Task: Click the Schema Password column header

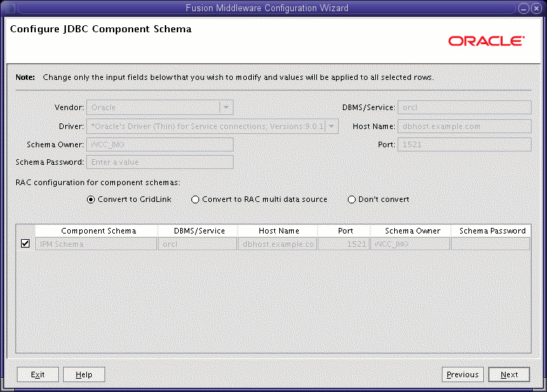Action: (x=491, y=231)
